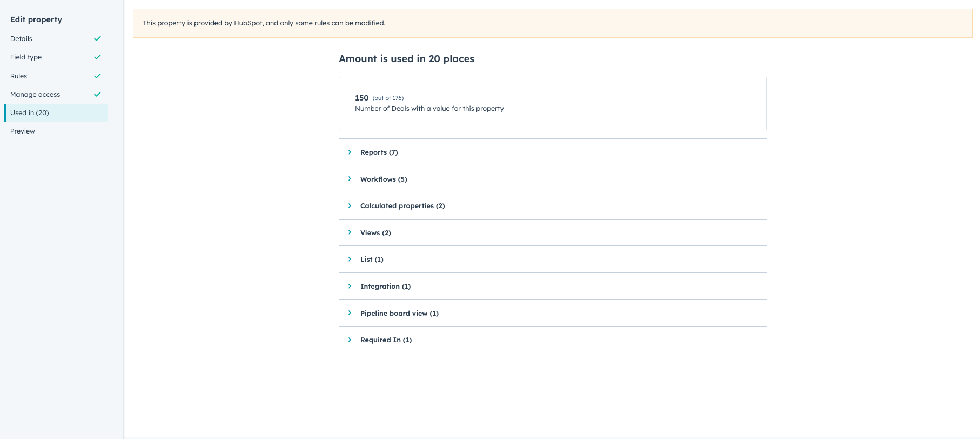Expand the Reports (7) section
This screenshot has width=980, height=439.
[x=349, y=152]
